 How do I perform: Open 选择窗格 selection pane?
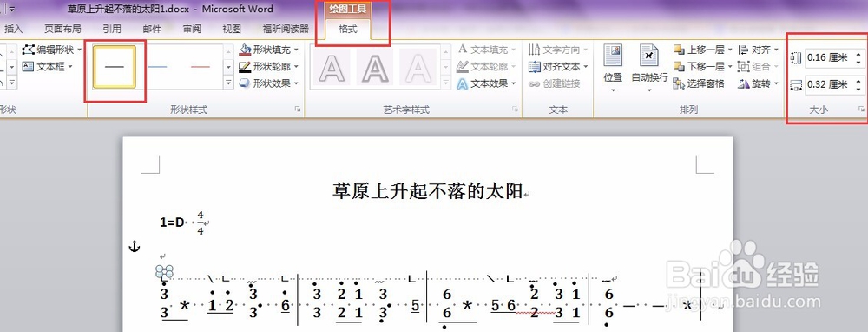699,83
